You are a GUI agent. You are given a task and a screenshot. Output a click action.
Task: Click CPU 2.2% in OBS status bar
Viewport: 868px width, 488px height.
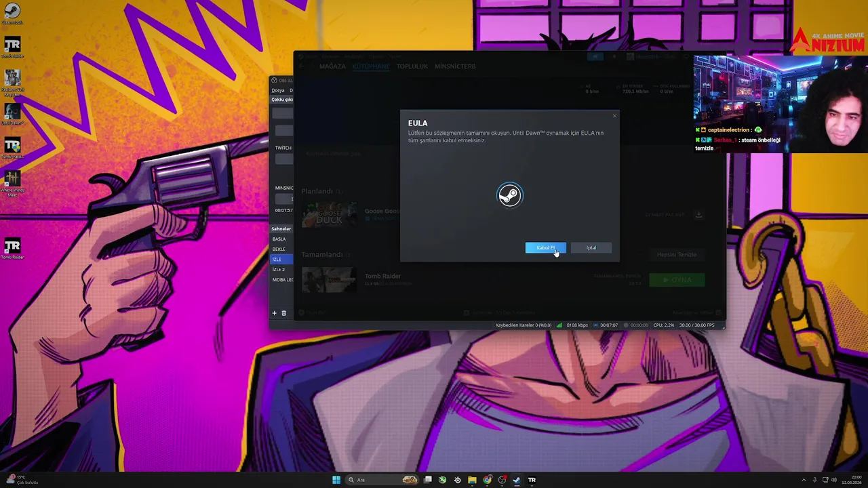point(663,325)
